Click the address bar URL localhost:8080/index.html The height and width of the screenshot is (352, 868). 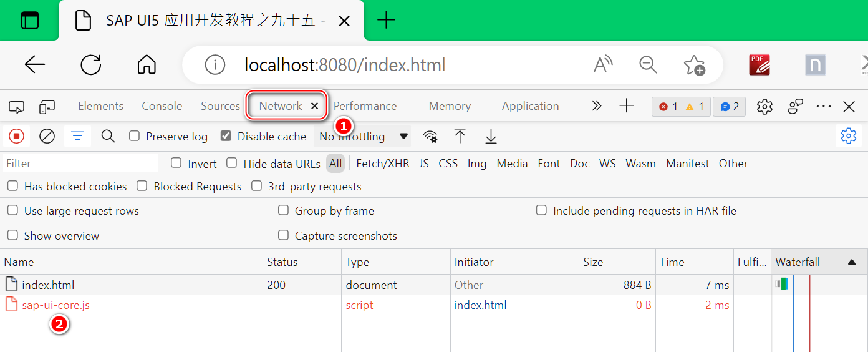[x=345, y=64]
